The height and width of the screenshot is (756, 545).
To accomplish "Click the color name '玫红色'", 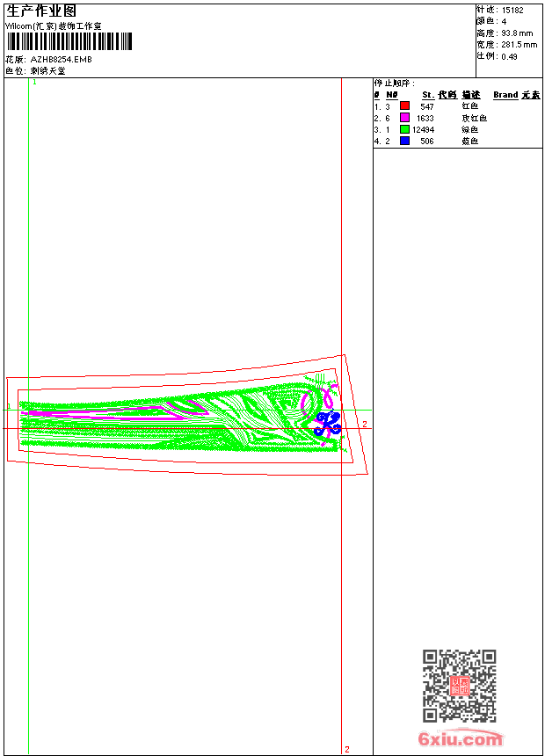I will click(474, 118).
